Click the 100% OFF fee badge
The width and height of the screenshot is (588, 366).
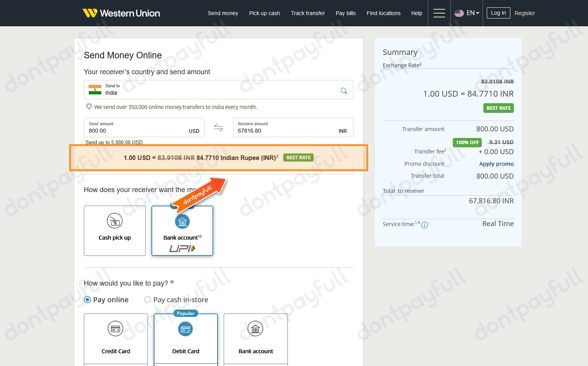pyautogui.click(x=467, y=143)
